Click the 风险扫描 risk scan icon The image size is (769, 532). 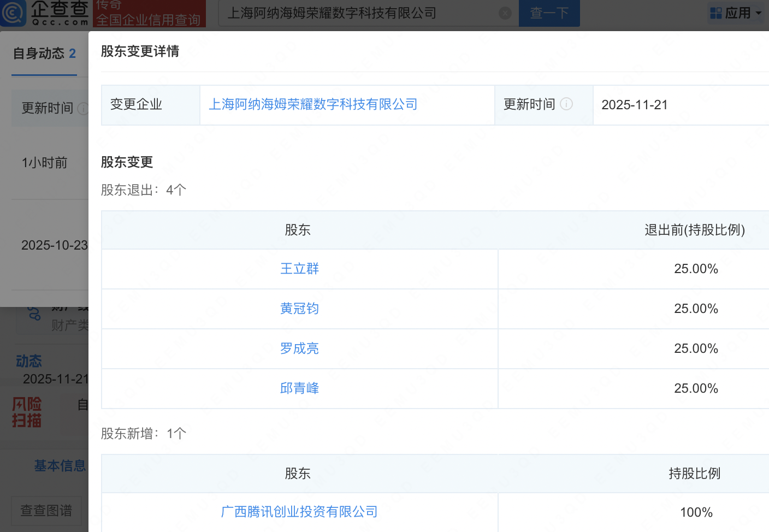(27, 412)
